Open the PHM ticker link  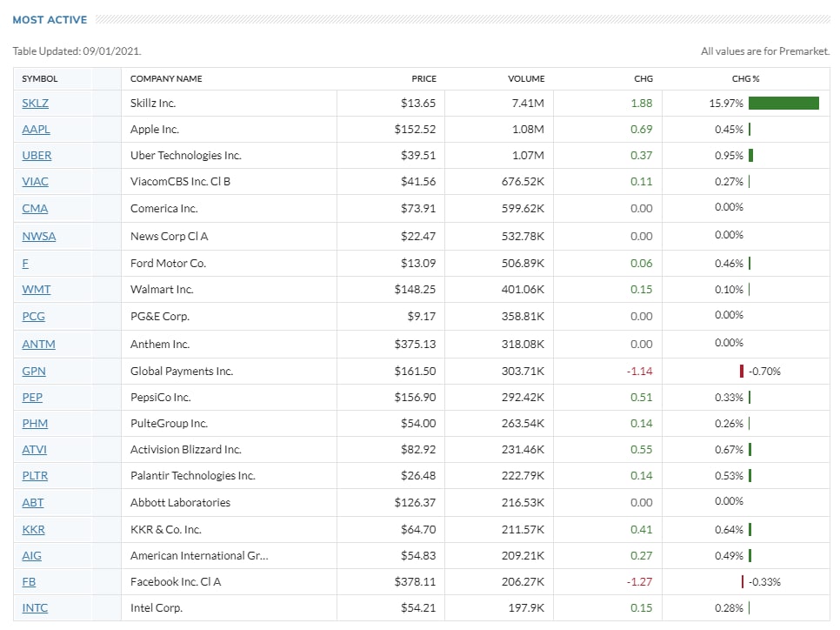pos(35,424)
